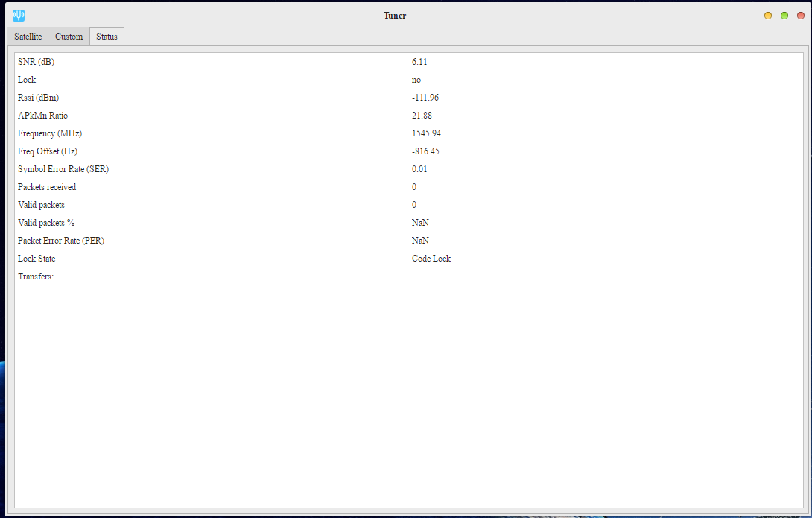This screenshot has height=518, width=812.
Task: Select the PER NaN value
Action: coord(420,240)
